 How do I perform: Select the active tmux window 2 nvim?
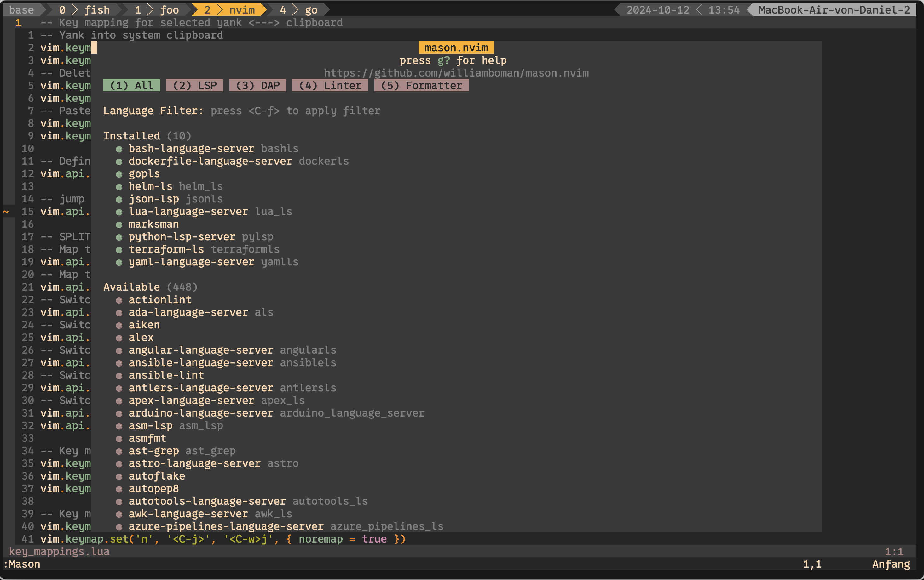[229, 9]
